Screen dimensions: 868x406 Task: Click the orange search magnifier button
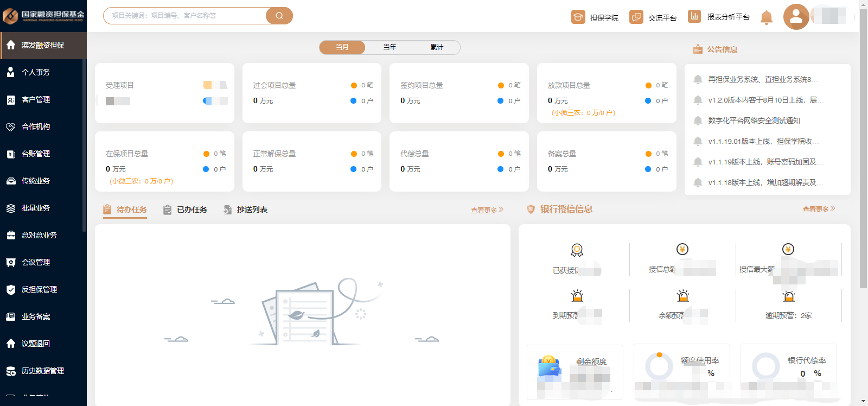[279, 16]
